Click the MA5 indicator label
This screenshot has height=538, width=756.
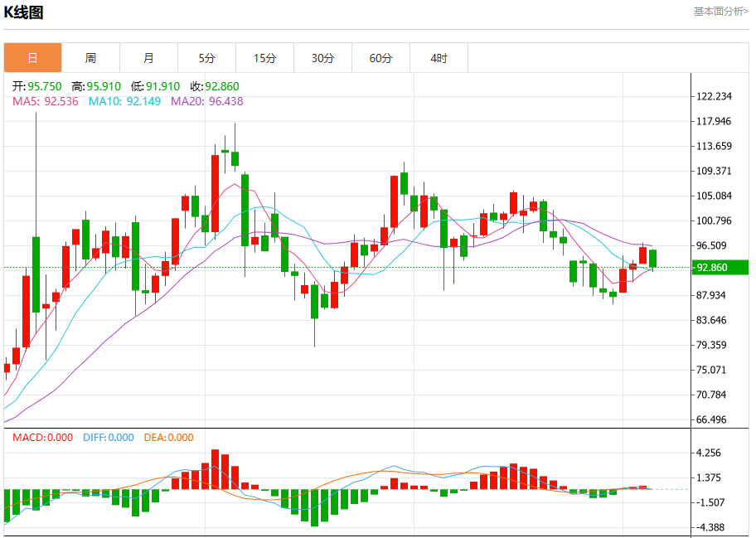pyautogui.click(x=46, y=101)
